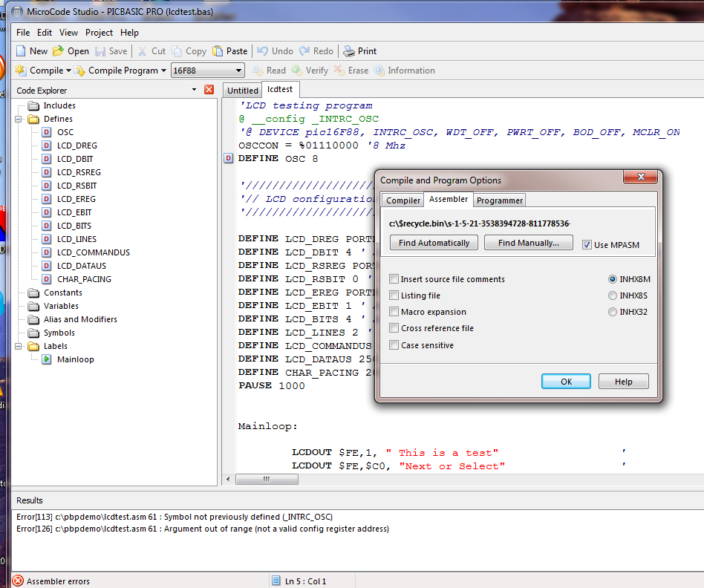Screen dimensions: 704x588
Task: Click the Paste clipboard icon
Action: (x=218, y=51)
